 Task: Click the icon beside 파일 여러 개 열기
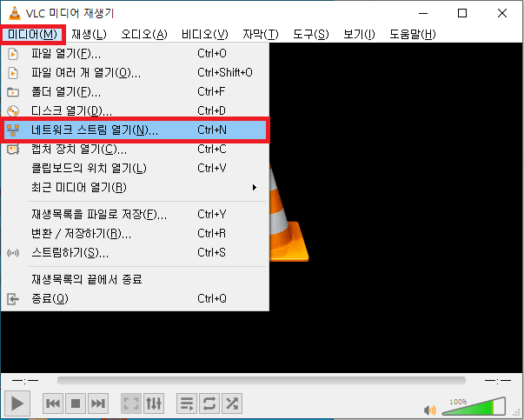(13, 72)
